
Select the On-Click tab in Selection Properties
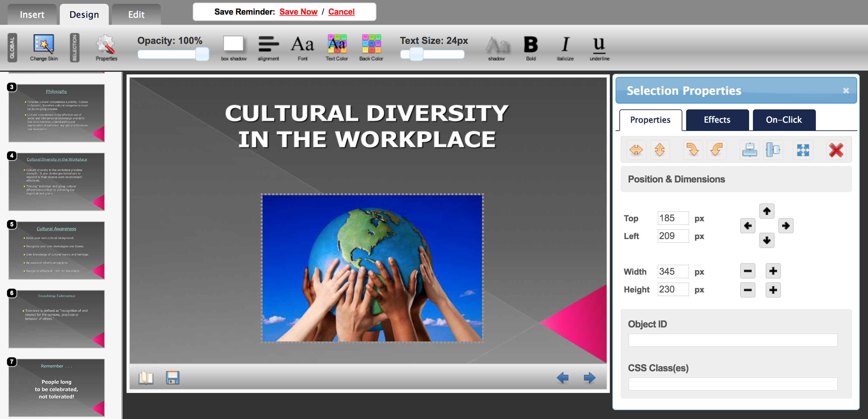tap(783, 119)
